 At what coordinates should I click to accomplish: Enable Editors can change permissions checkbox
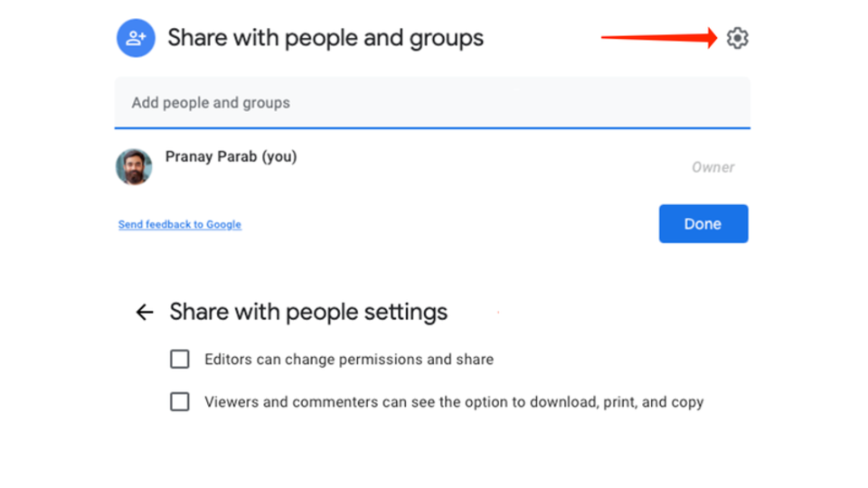click(x=179, y=359)
